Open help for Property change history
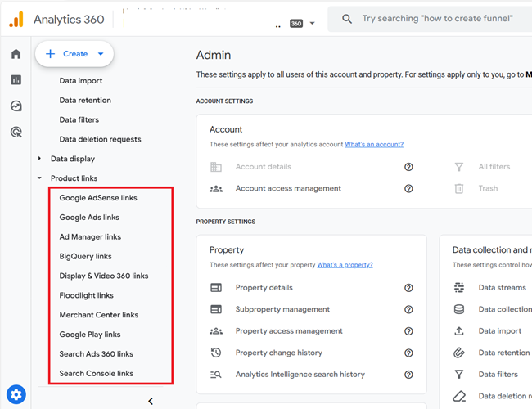Image resolution: width=532 pixels, height=409 pixels. 408,353
